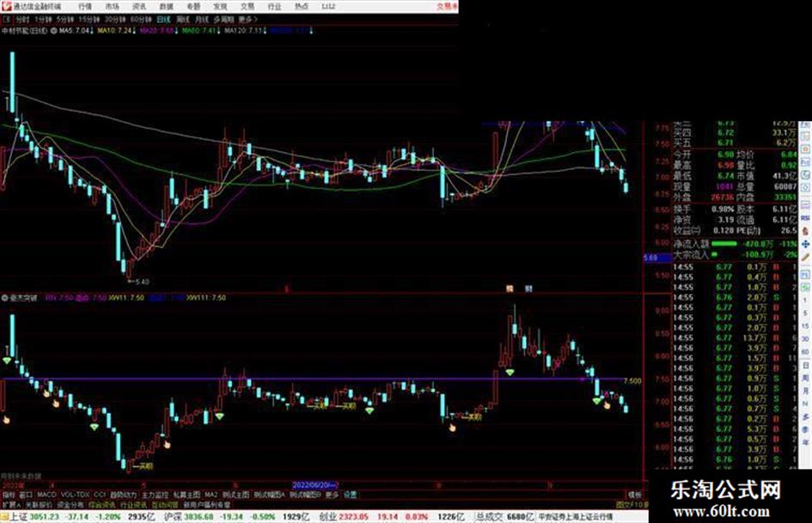Switch to the 1分钟 period tab
Screen dimensions: 812x523
click(43, 20)
